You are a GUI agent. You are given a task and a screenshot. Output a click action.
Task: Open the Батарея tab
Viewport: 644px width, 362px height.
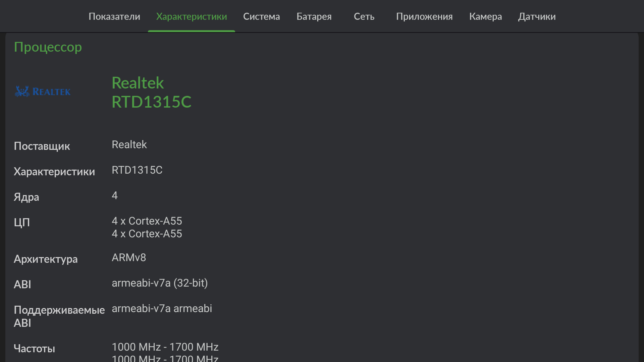click(x=314, y=16)
